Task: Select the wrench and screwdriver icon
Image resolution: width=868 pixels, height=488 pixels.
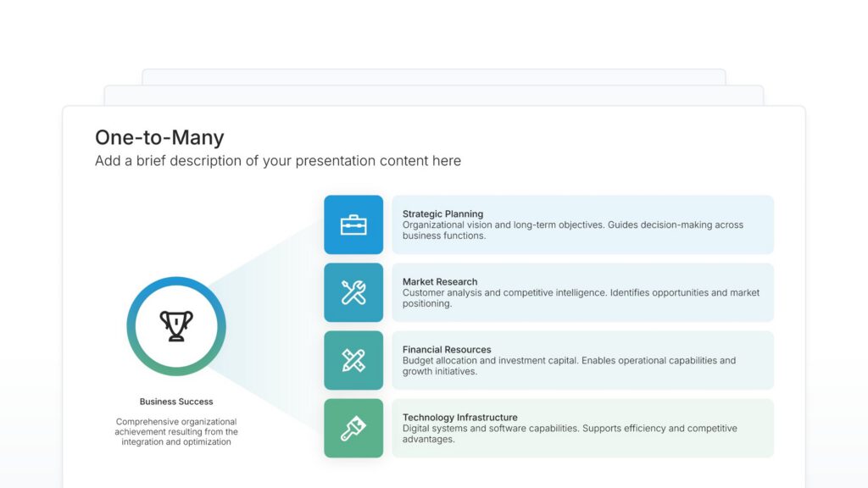Action: pyautogui.click(x=353, y=292)
